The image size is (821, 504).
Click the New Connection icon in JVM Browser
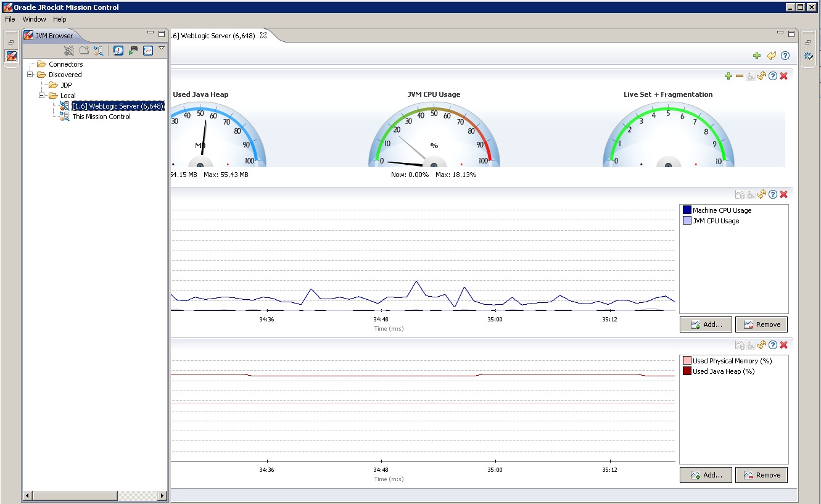(69, 51)
